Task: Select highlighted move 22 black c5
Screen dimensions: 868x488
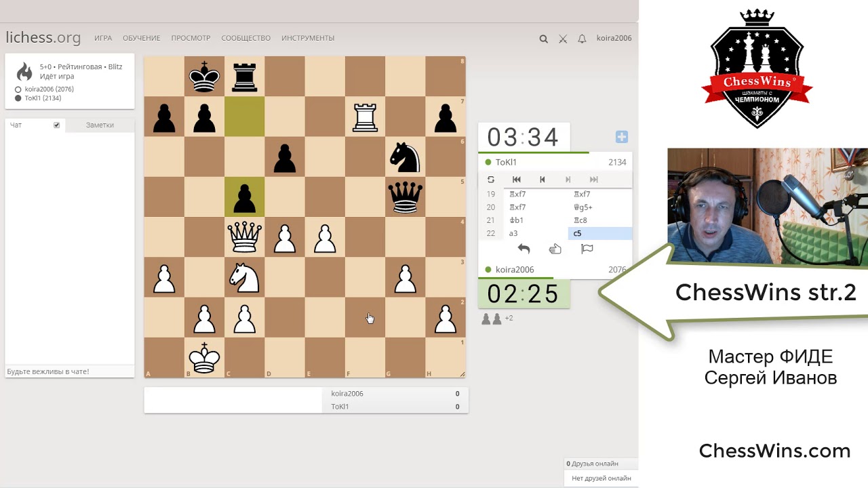Action: (600, 233)
